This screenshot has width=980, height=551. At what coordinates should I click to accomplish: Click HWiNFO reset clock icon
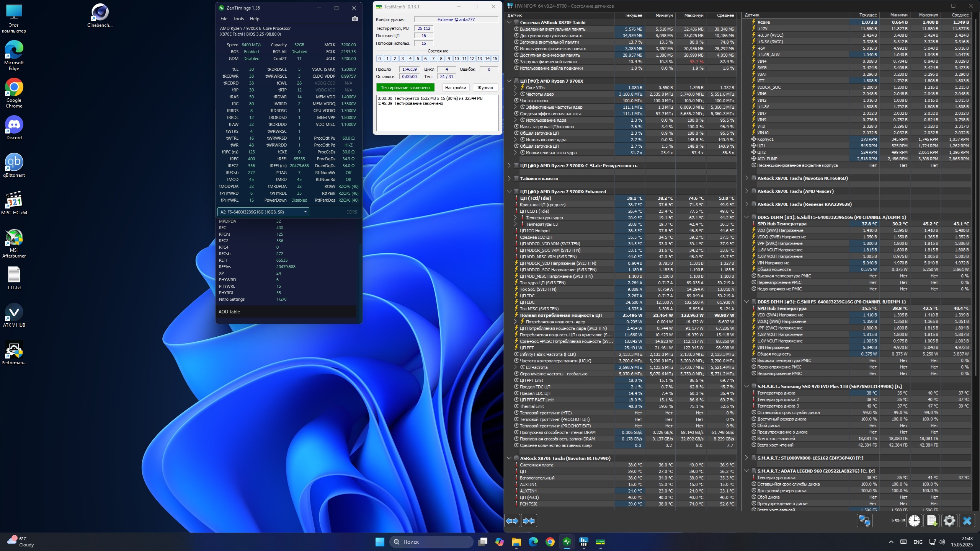click(x=914, y=521)
